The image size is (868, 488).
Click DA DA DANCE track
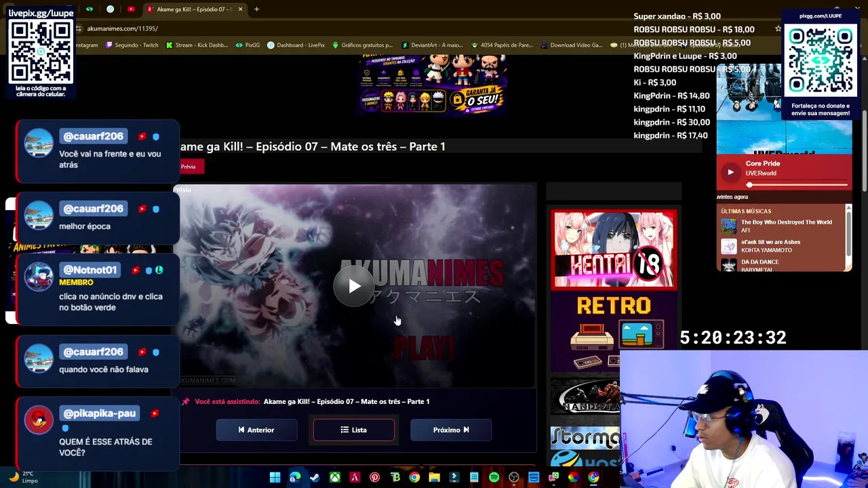coord(759,262)
